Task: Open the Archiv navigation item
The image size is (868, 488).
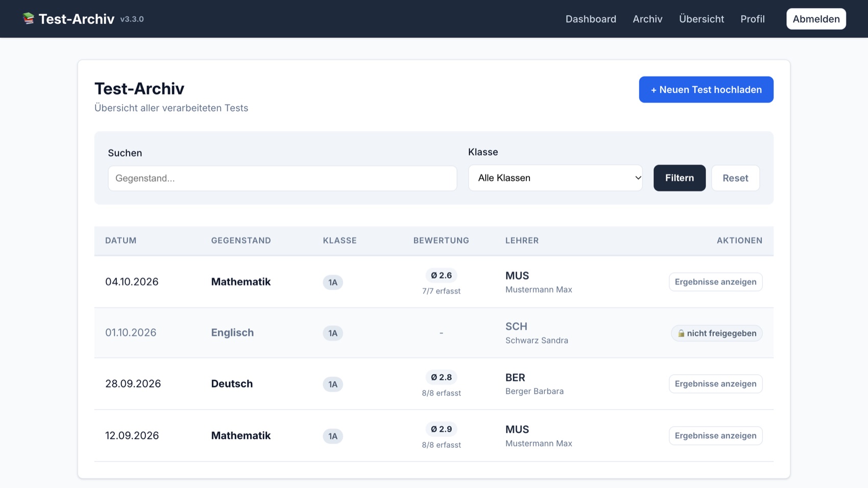Action: (x=647, y=19)
